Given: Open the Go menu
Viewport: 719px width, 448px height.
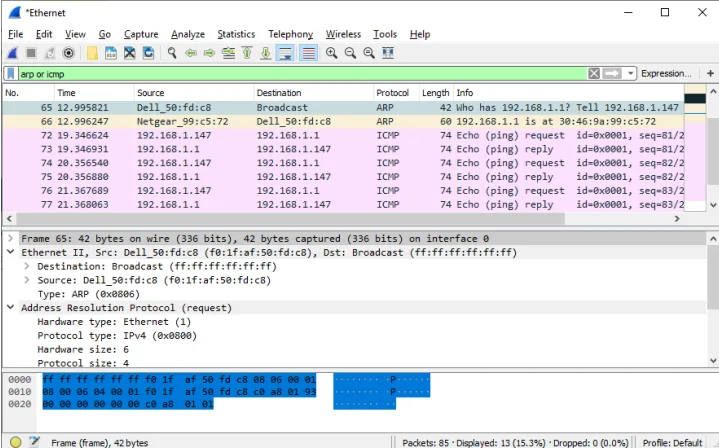Looking at the screenshot, I should [x=105, y=34].
